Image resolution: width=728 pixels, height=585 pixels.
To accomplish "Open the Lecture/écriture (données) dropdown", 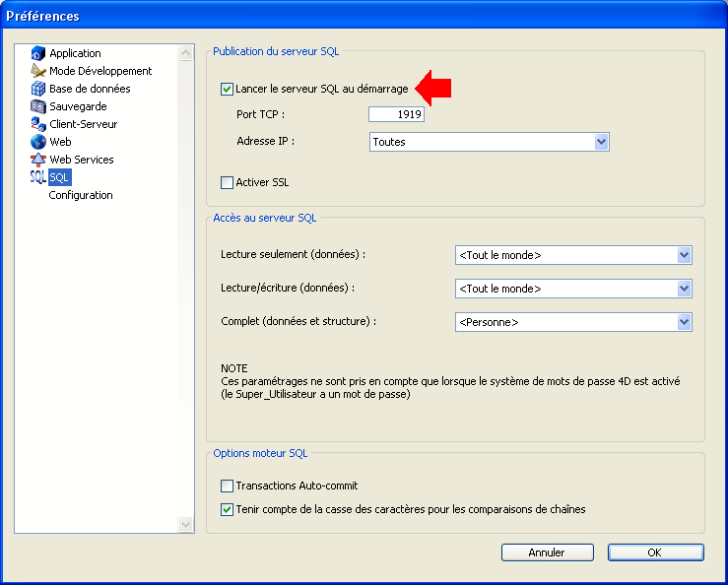I will tap(685, 289).
